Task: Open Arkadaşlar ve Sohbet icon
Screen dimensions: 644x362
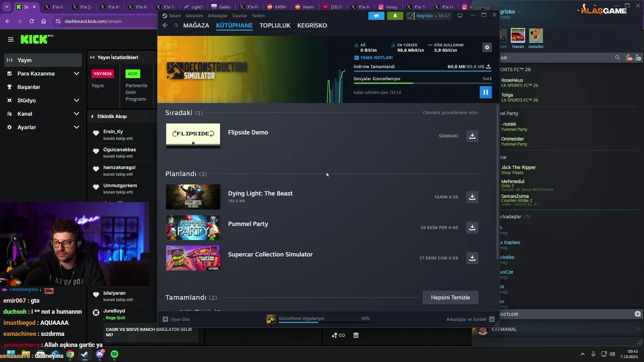Action: 492,319
